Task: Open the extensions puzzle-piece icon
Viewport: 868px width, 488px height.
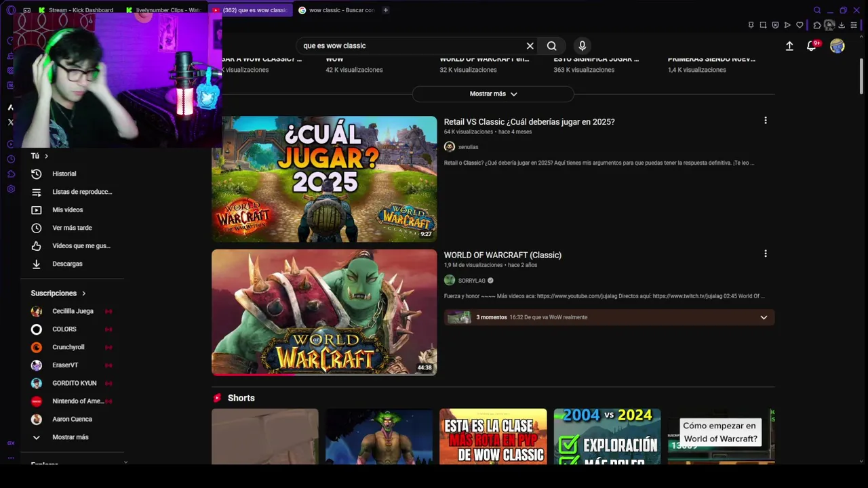Action: tap(817, 25)
